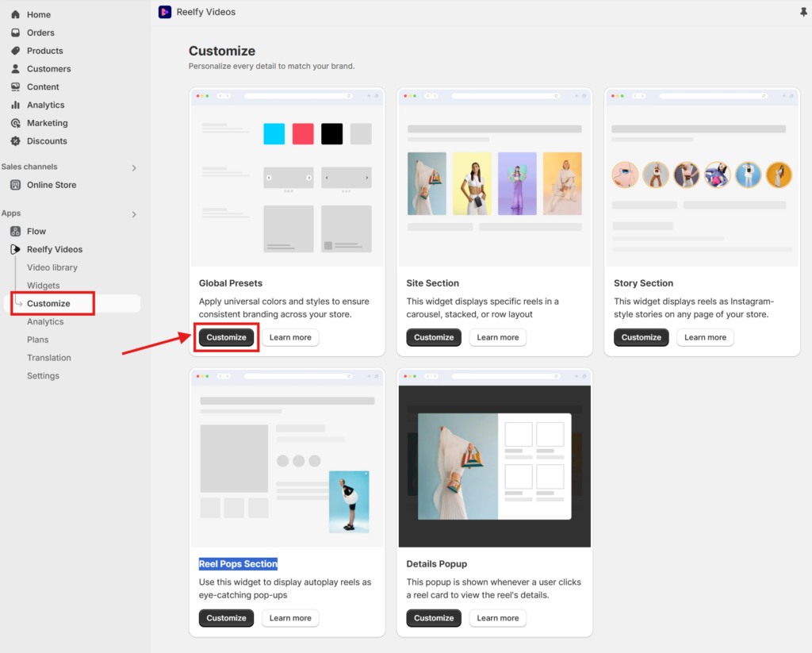The width and height of the screenshot is (812, 653).
Task: Click the highlighted Reel Pops Section title
Action: point(238,564)
